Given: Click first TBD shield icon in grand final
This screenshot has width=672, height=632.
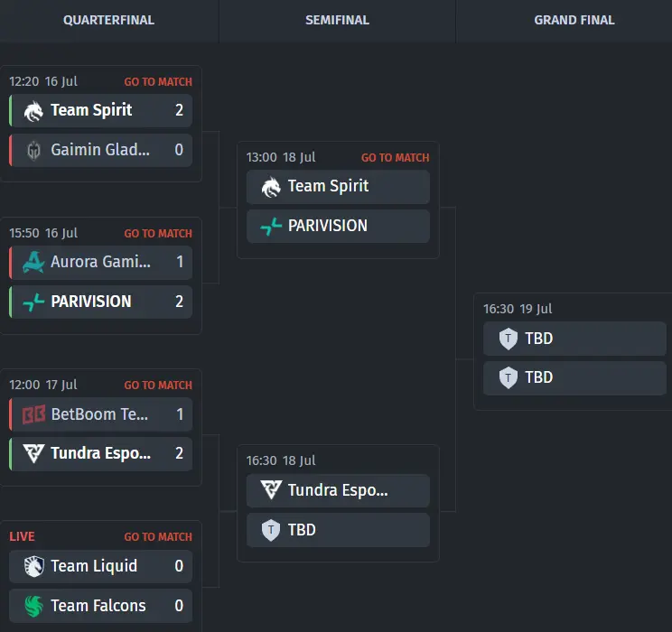Looking at the screenshot, I should click(x=509, y=339).
